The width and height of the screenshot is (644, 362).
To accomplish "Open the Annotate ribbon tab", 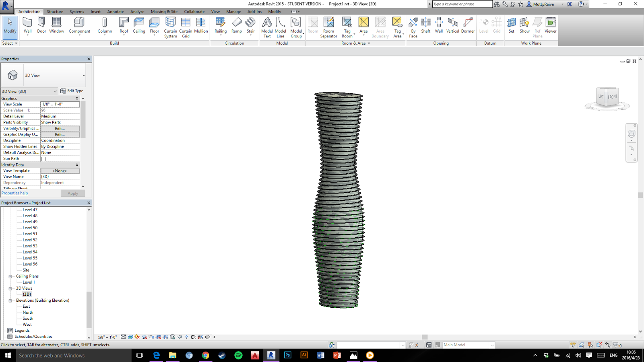I will 115,12.
